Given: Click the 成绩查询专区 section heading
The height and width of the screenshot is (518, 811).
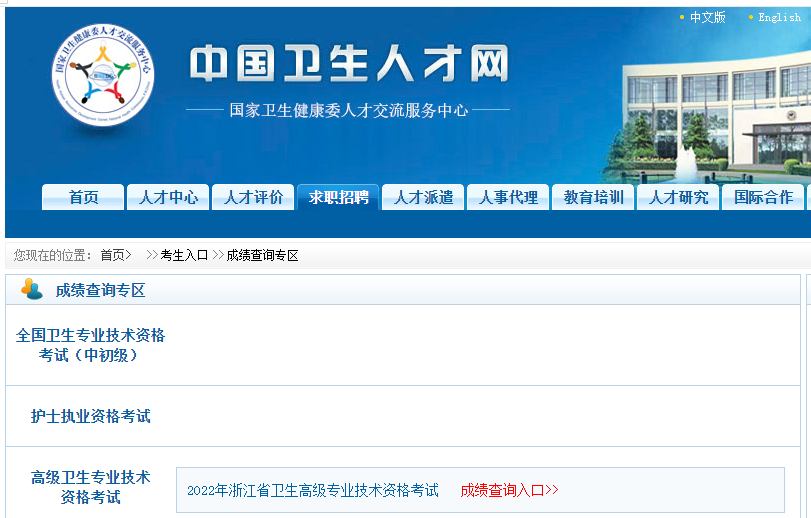Looking at the screenshot, I should pos(100,290).
